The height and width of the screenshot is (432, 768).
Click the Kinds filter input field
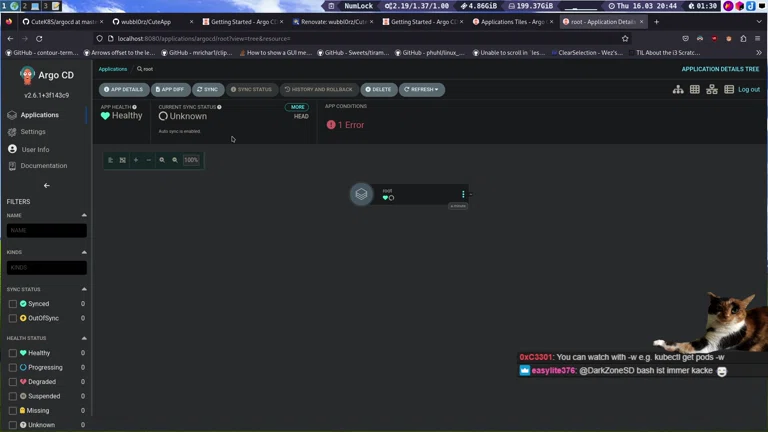point(47,267)
